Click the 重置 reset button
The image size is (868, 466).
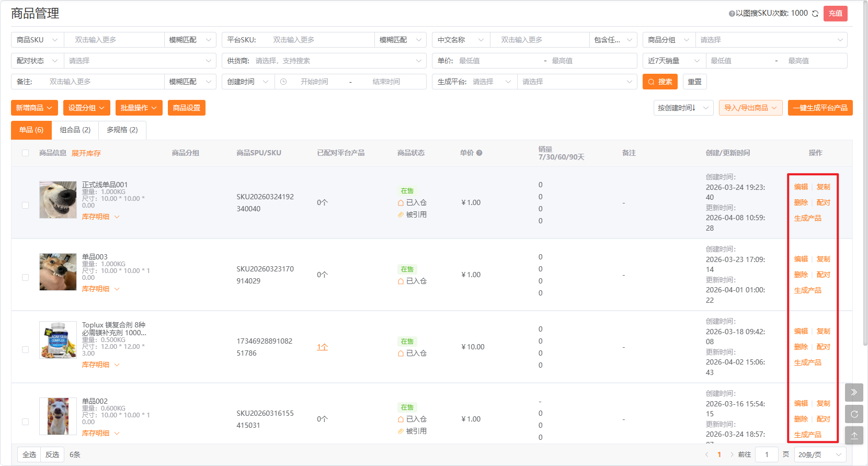click(695, 82)
